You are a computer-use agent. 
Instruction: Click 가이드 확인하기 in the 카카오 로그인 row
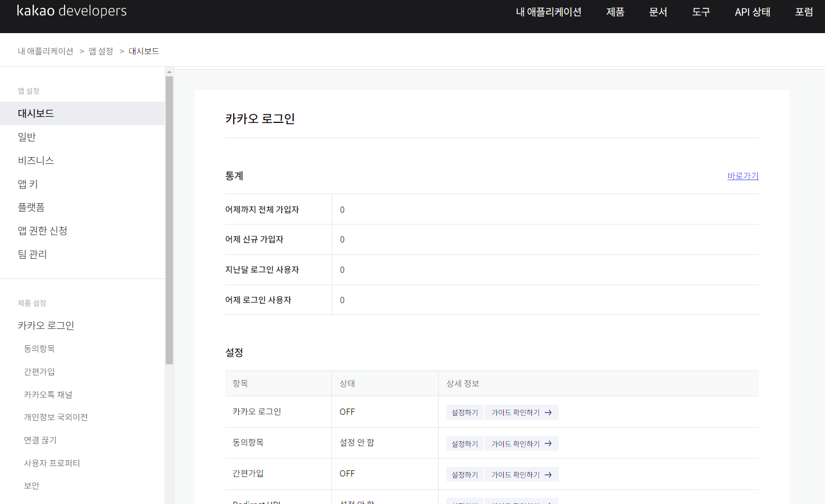pos(522,413)
